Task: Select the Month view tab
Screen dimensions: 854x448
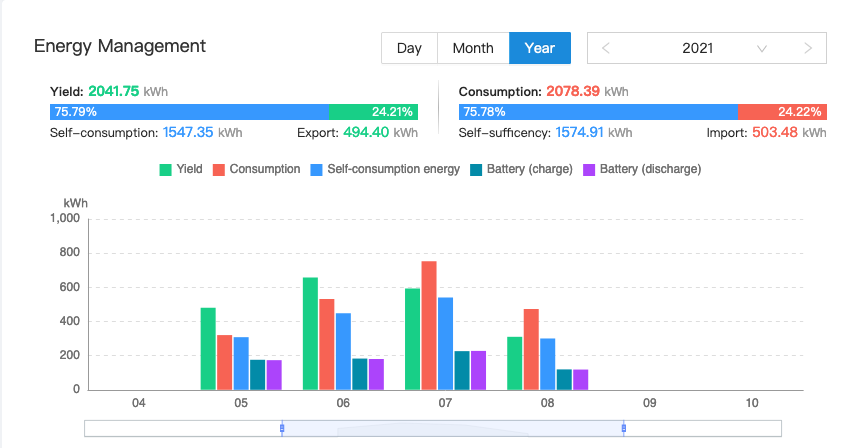Action: point(473,48)
